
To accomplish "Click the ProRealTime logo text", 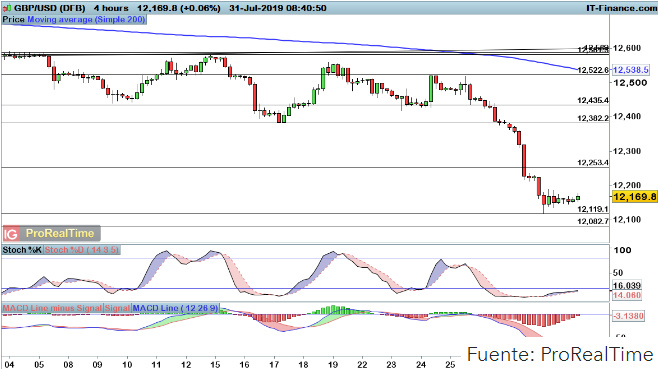I will coord(60,233).
